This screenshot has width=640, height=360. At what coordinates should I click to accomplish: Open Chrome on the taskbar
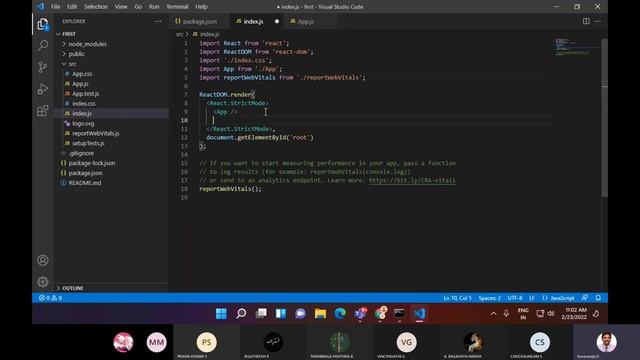[380, 313]
